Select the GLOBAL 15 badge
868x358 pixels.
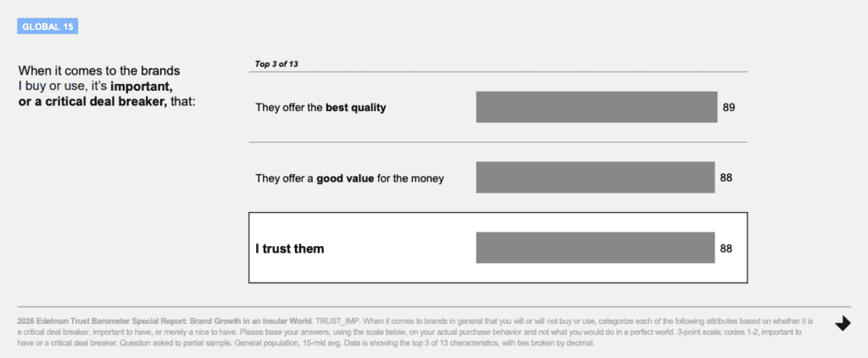coord(47,26)
